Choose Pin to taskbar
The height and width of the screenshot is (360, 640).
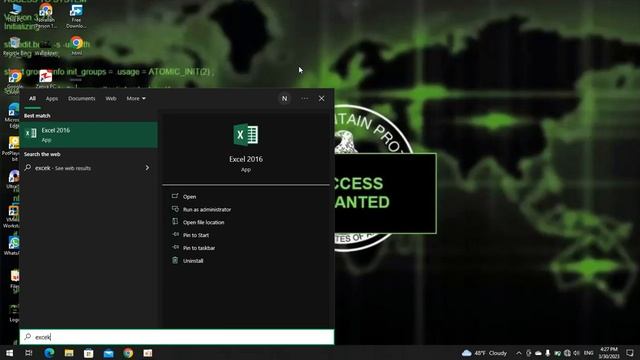(199, 248)
